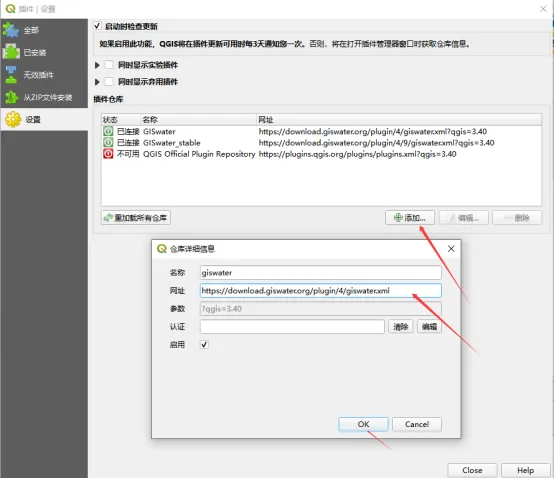Click connected status icon of GISwater_stable row
554x479 pixels.
(x=108, y=142)
